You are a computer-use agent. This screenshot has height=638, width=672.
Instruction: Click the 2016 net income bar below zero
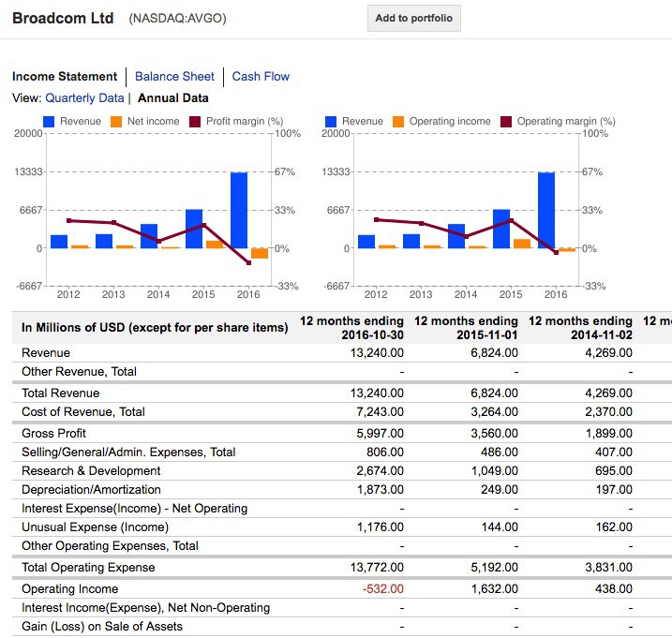(x=260, y=253)
